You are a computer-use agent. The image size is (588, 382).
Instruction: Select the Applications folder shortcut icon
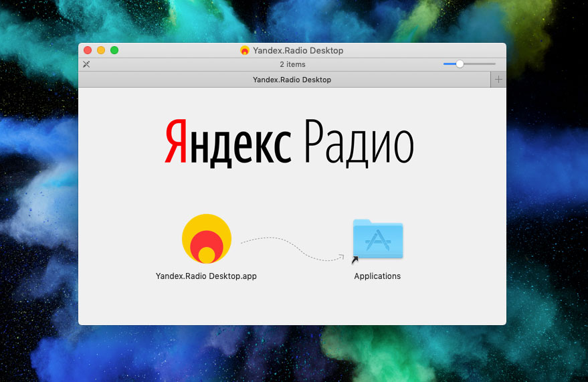pyautogui.click(x=378, y=240)
